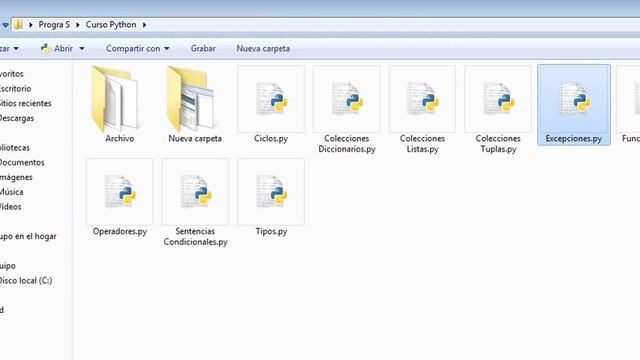Click the Operadores.py file name label

tap(120, 231)
